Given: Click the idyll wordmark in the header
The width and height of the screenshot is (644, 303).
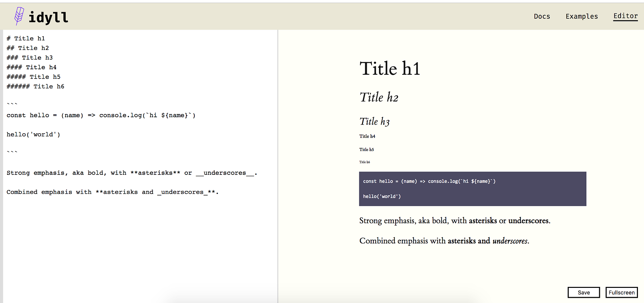Looking at the screenshot, I should click(x=48, y=17).
